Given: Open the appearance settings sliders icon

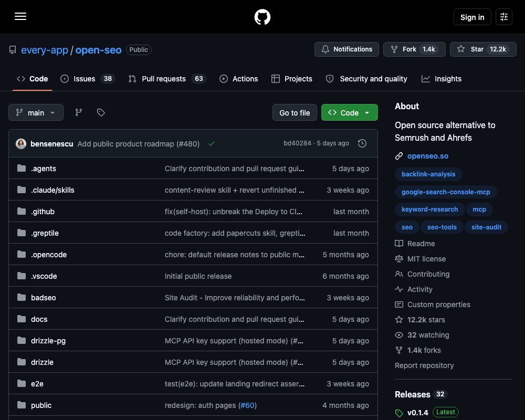Looking at the screenshot, I should click(x=503, y=17).
